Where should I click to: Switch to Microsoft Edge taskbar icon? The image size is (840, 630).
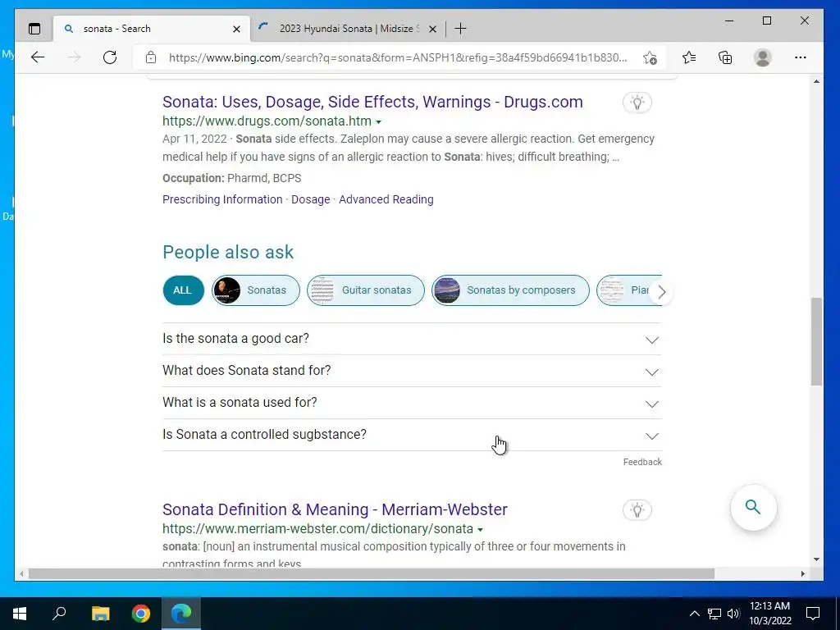coord(181,614)
